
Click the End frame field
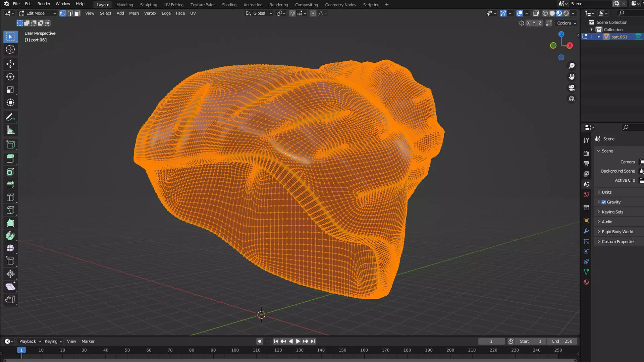pos(562,341)
